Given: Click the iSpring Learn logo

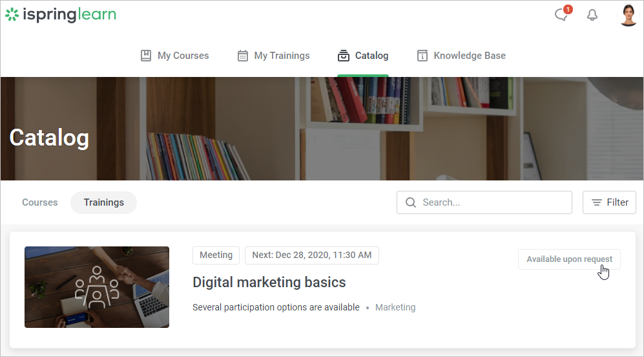Looking at the screenshot, I should coord(61,15).
